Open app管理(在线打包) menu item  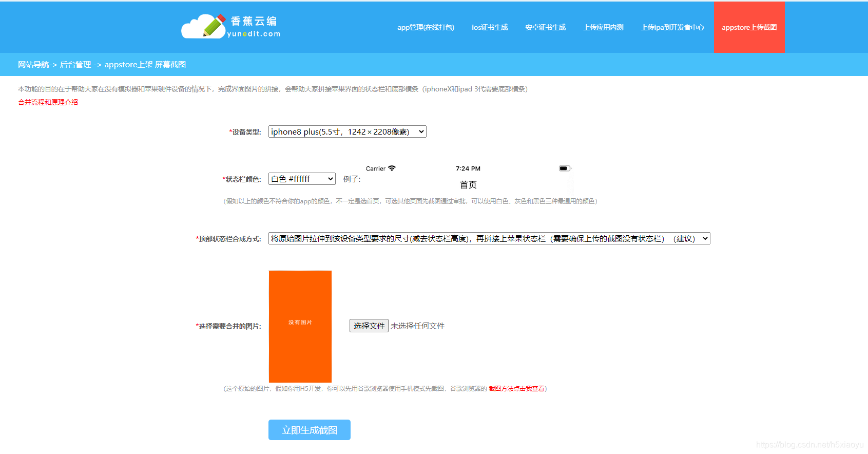point(426,27)
